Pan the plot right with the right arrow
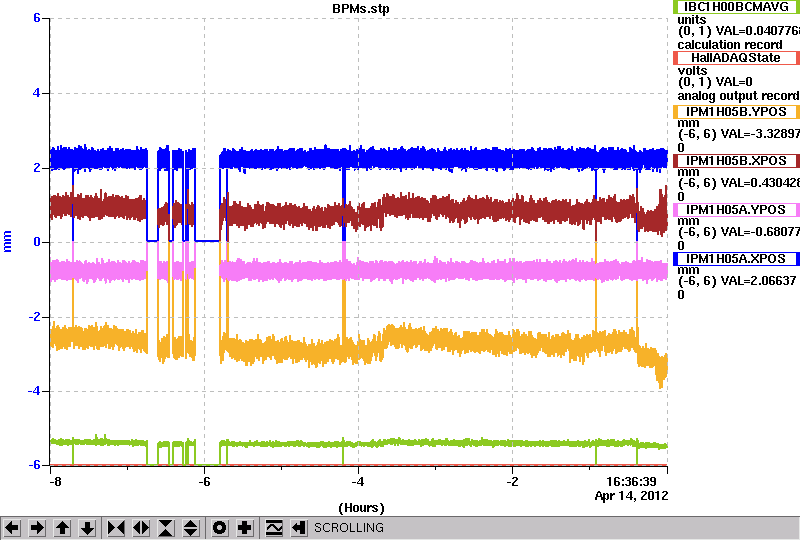 click(x=37, y=528)
